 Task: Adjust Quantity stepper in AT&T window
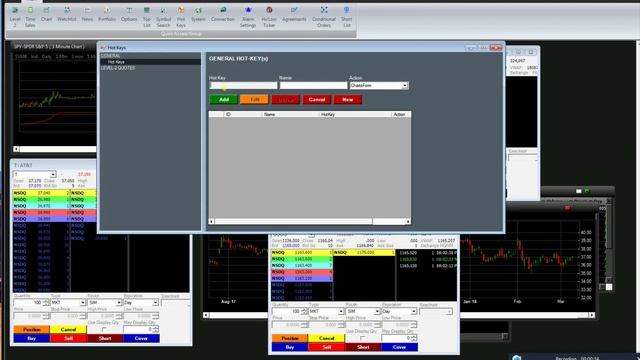tap(46, 303)
